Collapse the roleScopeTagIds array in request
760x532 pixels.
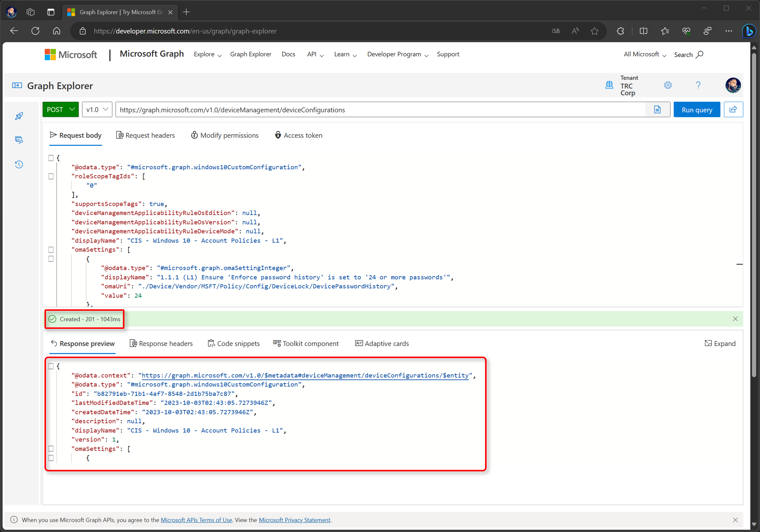coord(51,176)
